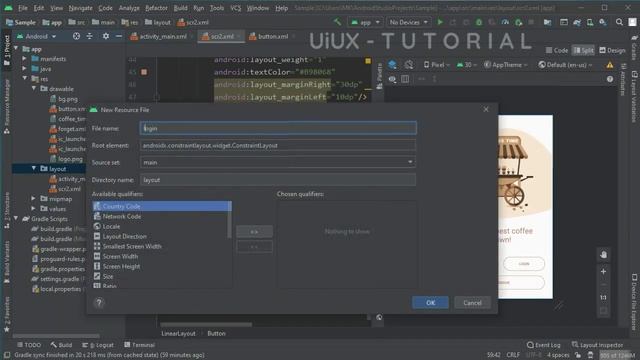The width and height of the screenshot is (640, 360).
Task: Open the Default (en-us) locale dropdown
Action: 565,65
